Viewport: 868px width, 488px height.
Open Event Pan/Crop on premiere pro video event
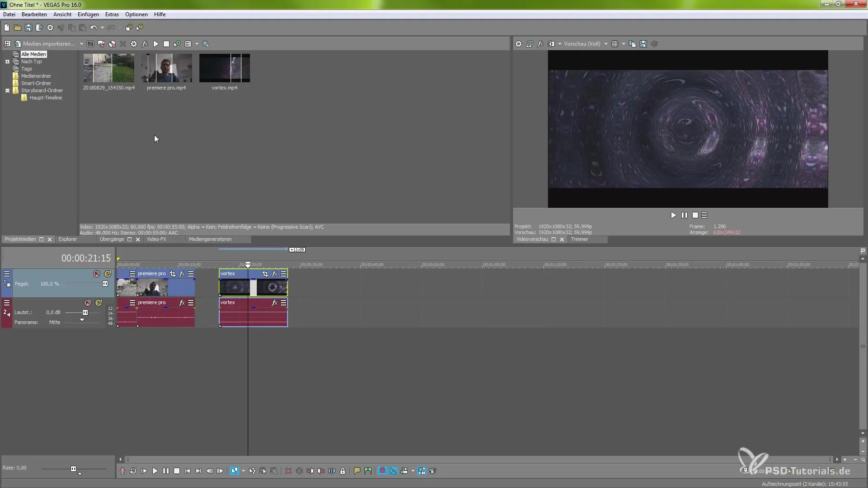172,274
